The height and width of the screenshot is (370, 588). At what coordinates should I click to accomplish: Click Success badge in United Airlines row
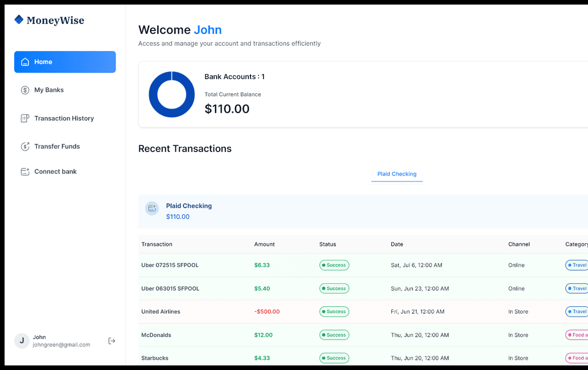click(334, 312)
